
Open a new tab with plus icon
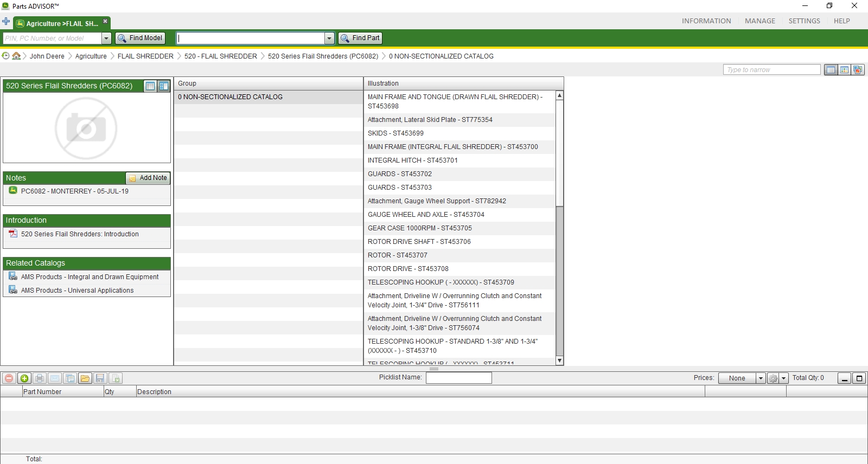pyautogui.click(x=6, y=22)
